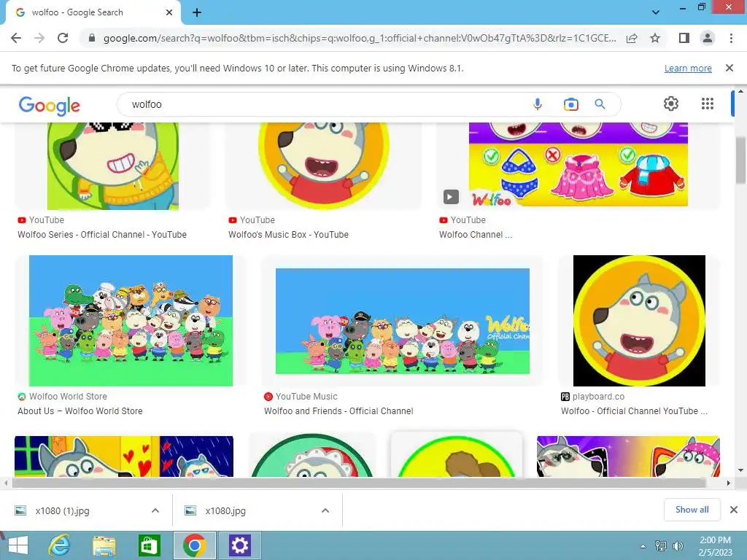This screenshot has width=747, height=560.
Task: Open the Windows Start menu
Action: click(18, 545)
